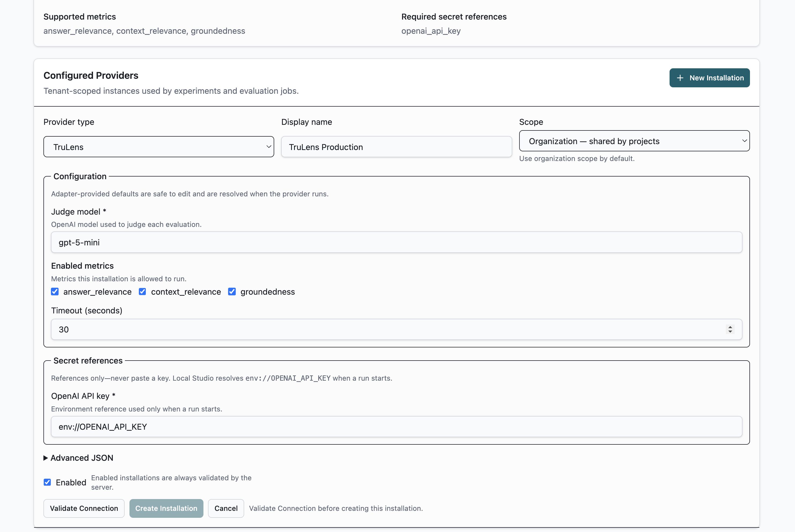
Task: Click the 'Configured Providers' heading
Action: 91,75
